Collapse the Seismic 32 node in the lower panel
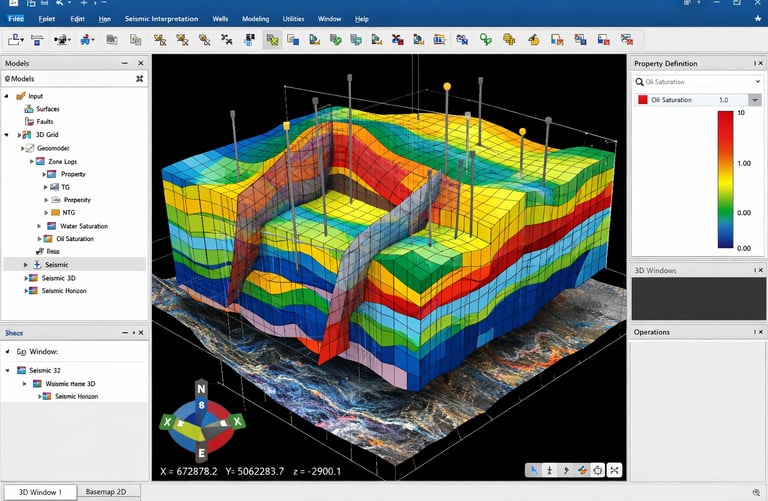The height and width of the screenshot is (501, 768). 7,370
